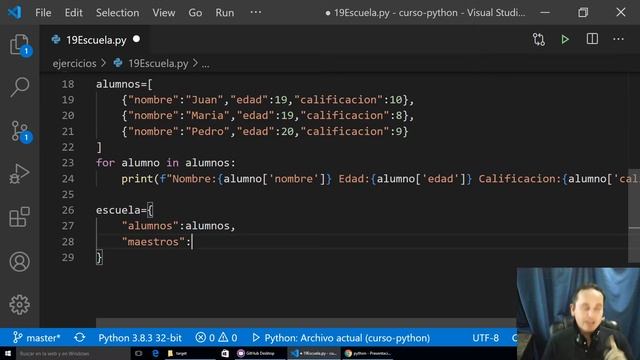Open the Extensions view
This screenshot has height=360, width=640.
coord(20,217)
